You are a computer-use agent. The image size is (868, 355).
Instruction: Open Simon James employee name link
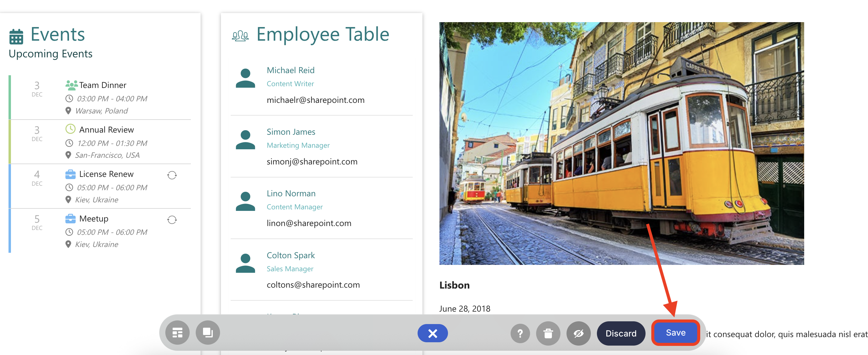pyautogui.click(x=291, y=132)
